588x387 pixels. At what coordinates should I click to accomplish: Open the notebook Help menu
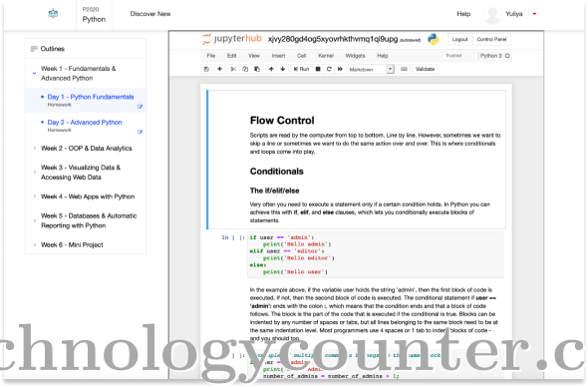click(x=383, y=56)
